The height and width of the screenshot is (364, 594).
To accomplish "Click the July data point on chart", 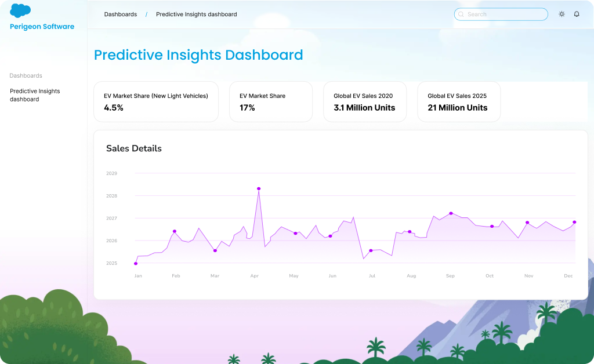I will point(371,250).
